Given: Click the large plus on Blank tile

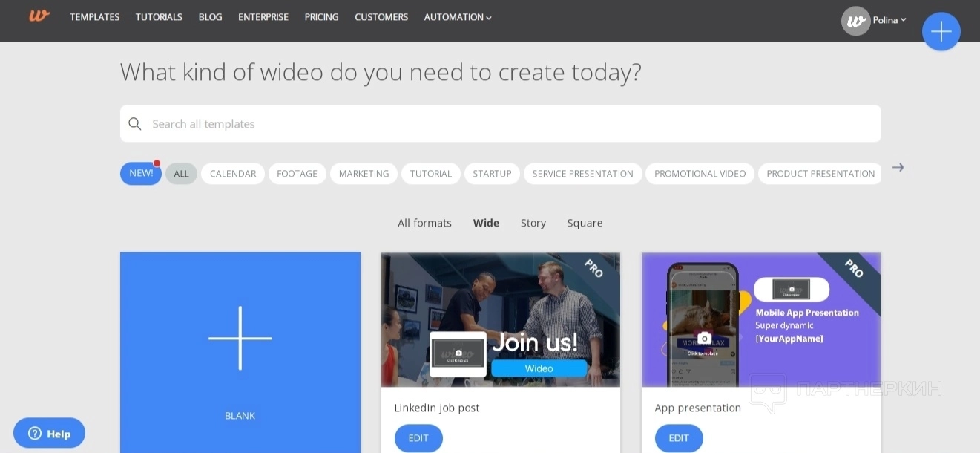Looking at the screenshot, I should point(240,338).
